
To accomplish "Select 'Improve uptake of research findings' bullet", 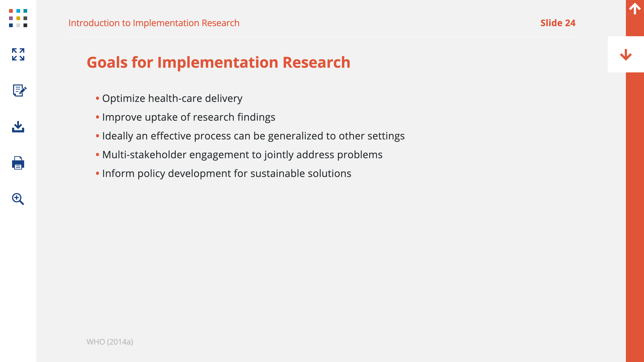I will (x=189, y=117).
